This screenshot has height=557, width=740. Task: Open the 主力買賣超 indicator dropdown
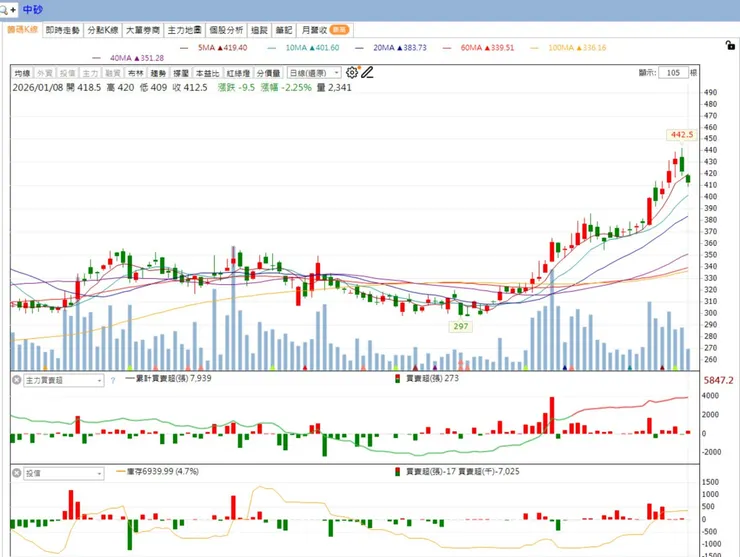[x=64, y=380]
